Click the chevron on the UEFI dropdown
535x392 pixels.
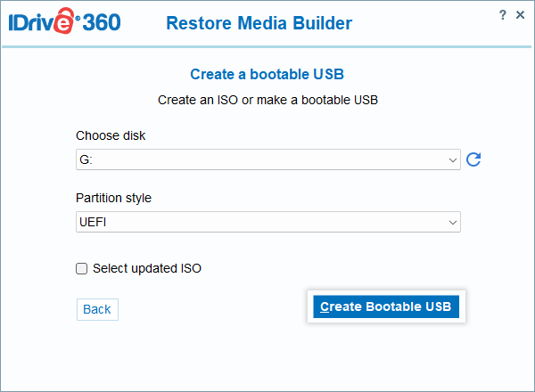(x=453, y=222)
